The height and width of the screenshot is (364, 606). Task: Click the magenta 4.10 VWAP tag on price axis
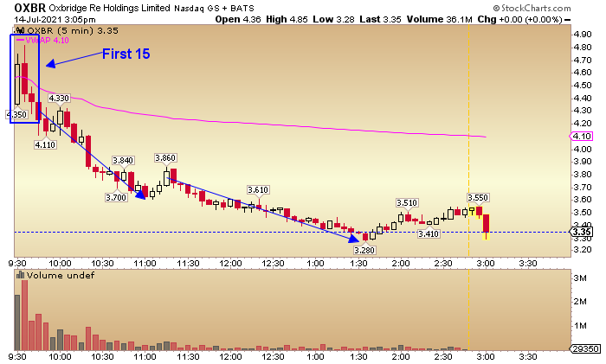581,137
